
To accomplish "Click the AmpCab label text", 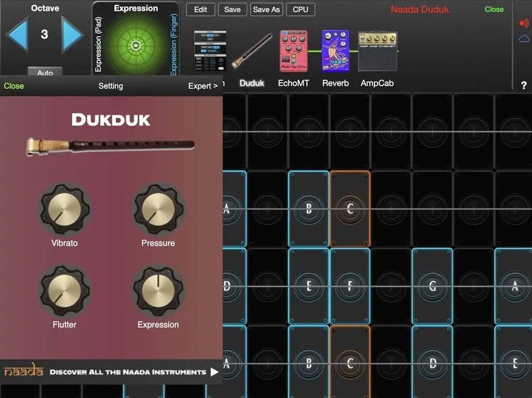I will coord(378,83).
